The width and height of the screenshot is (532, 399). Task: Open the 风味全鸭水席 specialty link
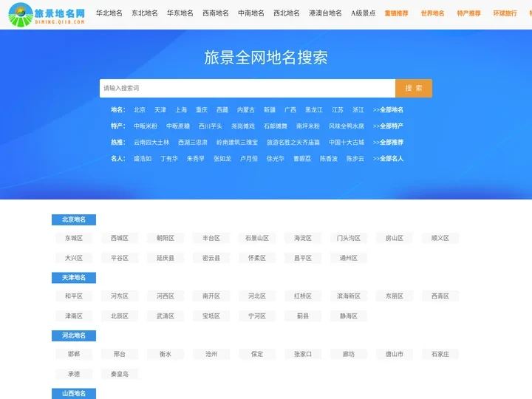347,126
